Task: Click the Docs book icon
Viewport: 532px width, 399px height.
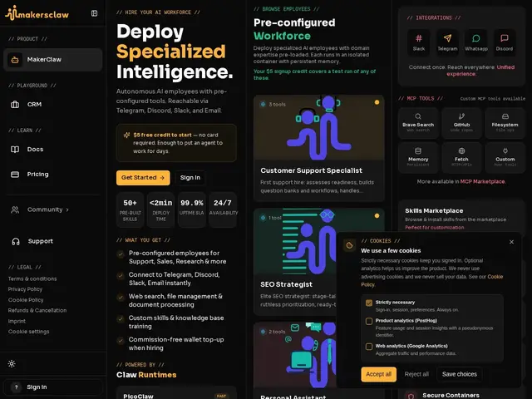Action: 15,150
